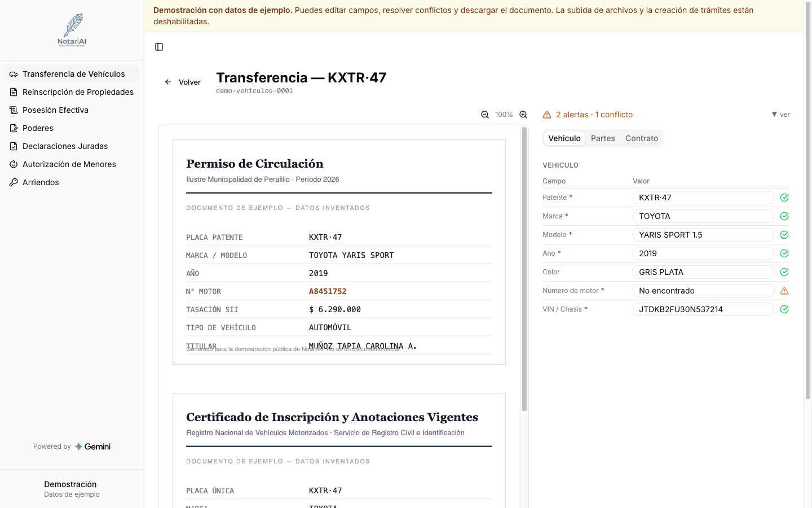Click the NotariAI logo
This screenshot has width=812, height=508.
pos(72,30)
